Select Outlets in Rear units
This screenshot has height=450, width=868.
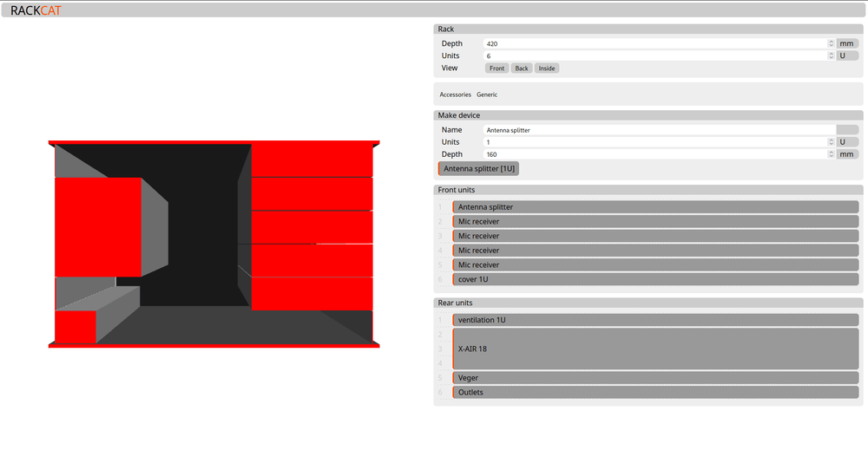pos(655,392)
